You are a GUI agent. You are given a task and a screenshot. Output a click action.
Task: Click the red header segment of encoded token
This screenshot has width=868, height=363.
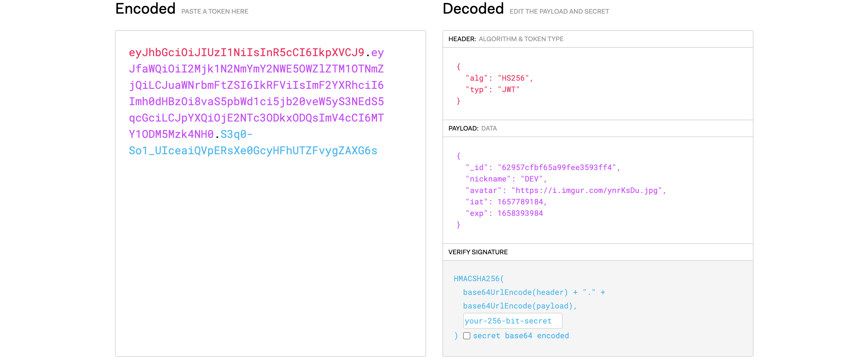pos(246,53)
